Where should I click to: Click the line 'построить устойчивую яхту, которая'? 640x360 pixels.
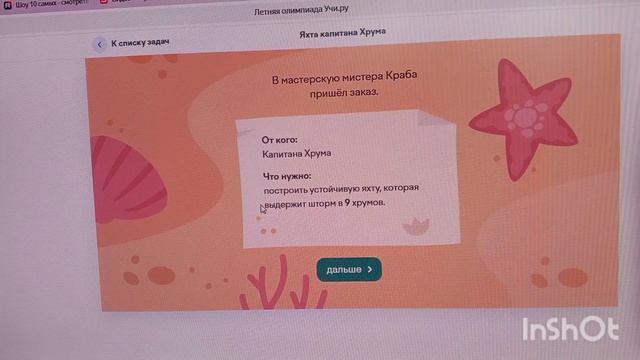[341, 189]
